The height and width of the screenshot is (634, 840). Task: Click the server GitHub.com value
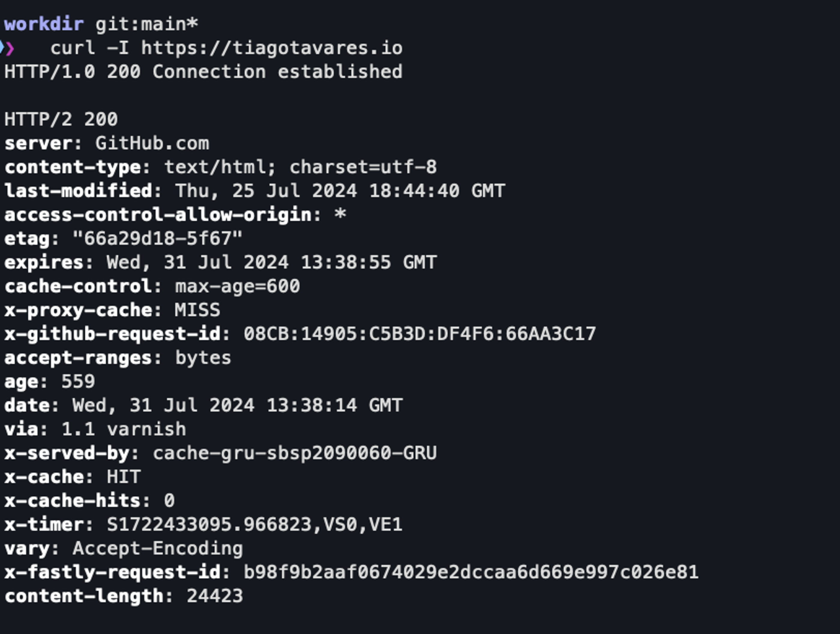152,144
